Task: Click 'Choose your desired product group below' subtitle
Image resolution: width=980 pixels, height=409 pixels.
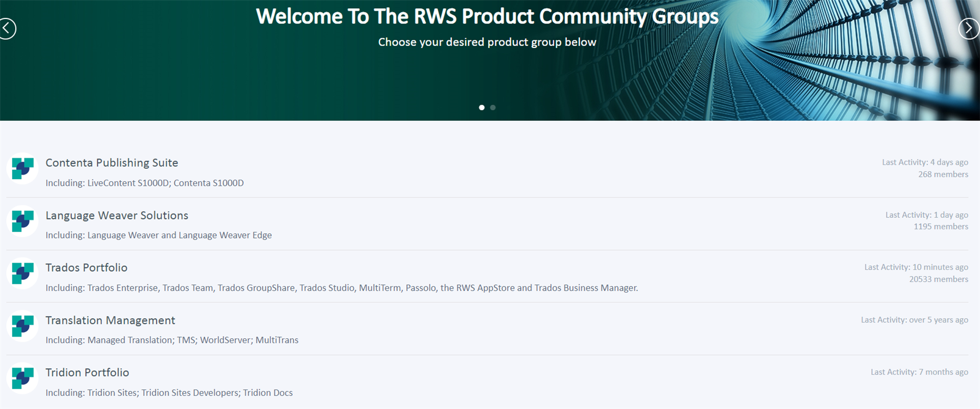Action: pos(487,42)
